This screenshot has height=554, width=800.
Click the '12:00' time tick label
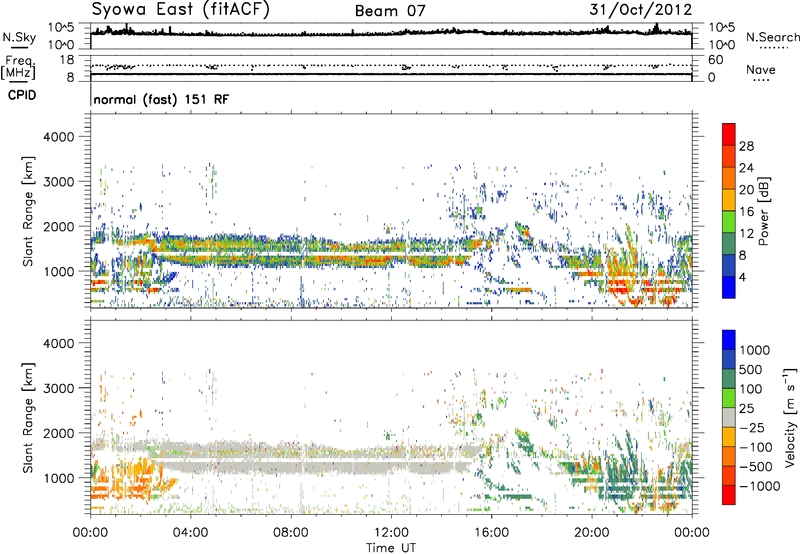point(391,533)
